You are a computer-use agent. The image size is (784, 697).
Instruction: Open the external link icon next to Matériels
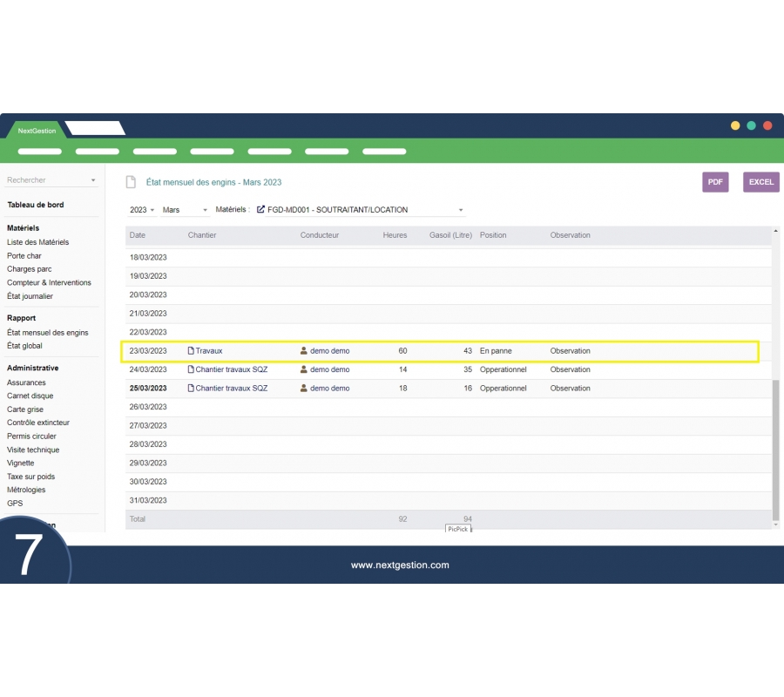point(261,210)
